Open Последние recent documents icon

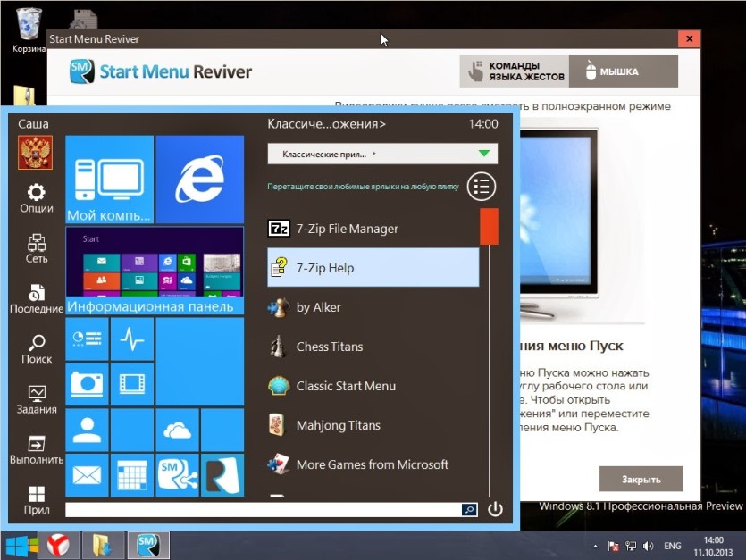(x=36, y=293)
